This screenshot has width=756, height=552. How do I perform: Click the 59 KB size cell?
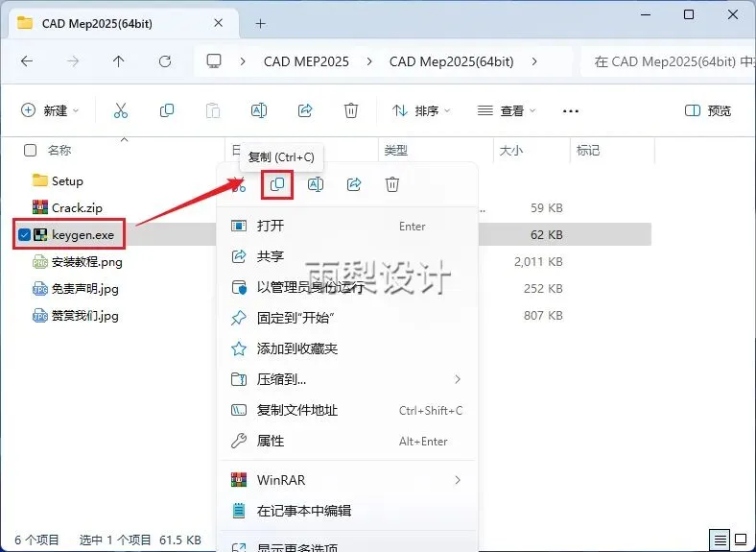[x=547, y=208]
